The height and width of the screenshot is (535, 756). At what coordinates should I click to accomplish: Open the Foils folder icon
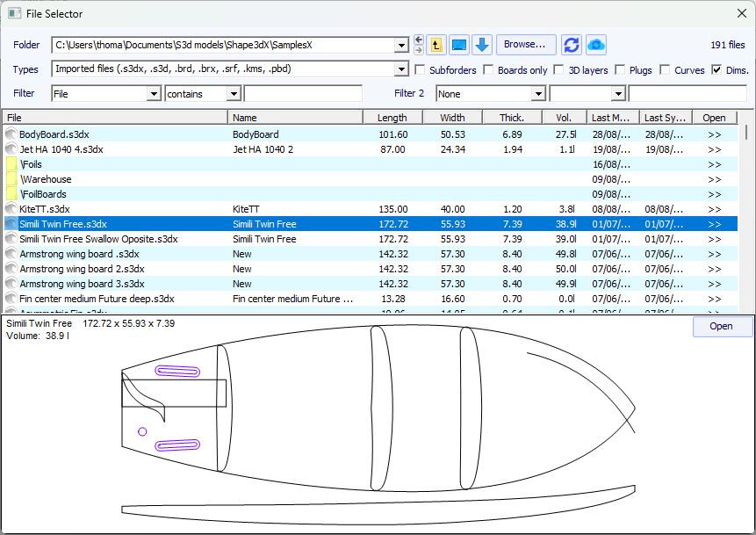[11, 164]
